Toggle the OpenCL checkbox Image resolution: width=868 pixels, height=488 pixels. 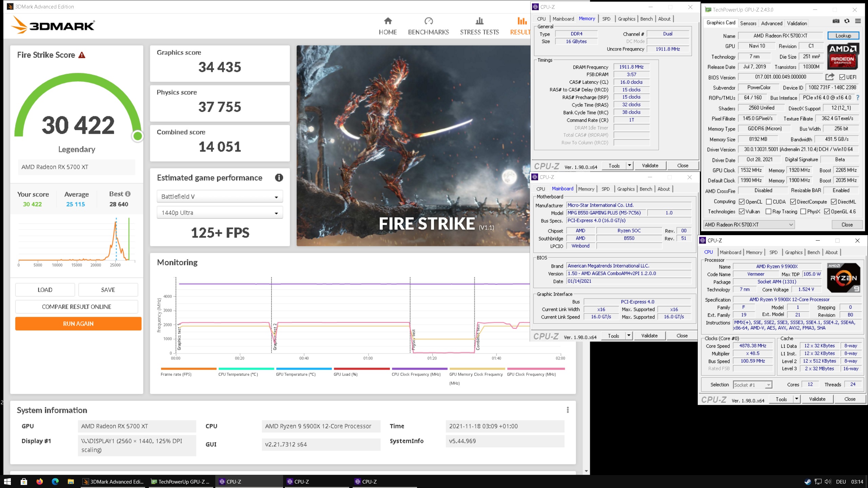[742, 202]
